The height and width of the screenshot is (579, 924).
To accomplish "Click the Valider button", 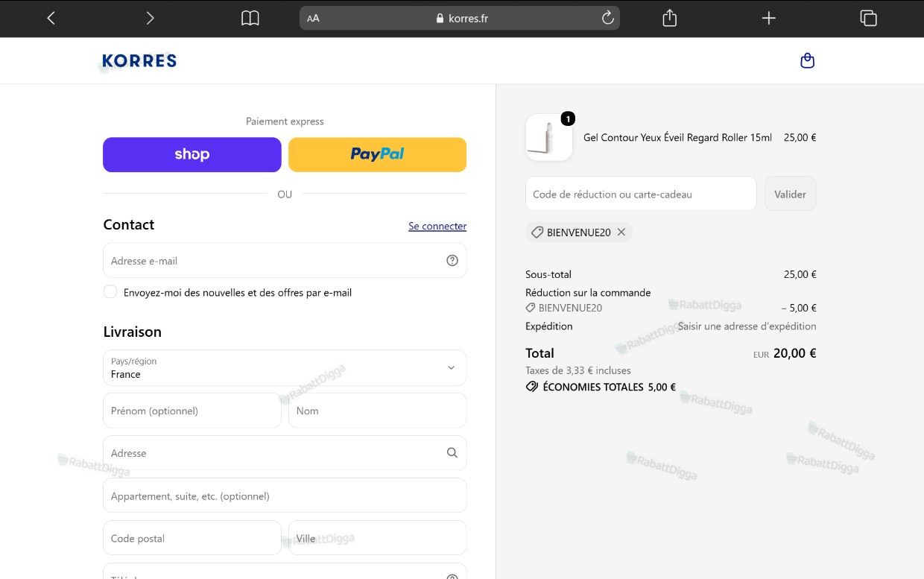I will pyautogui.click(x=790, y=194).
